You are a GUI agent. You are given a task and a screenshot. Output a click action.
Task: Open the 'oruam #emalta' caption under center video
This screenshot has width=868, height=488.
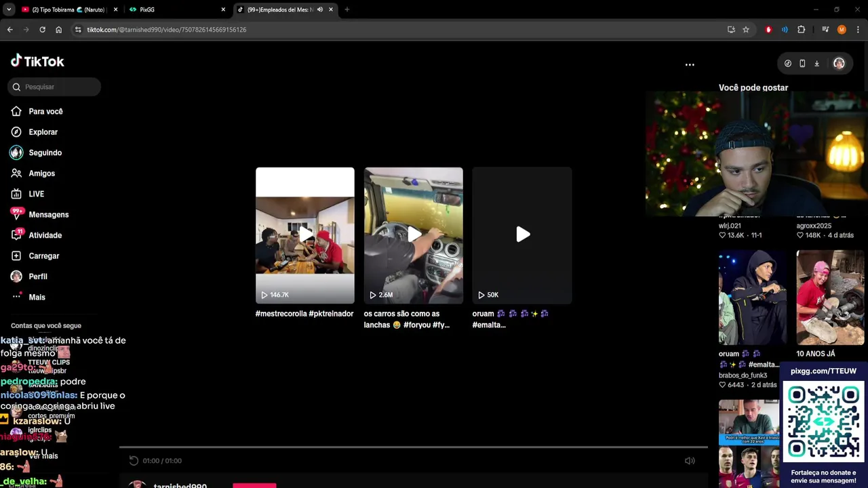click(x=511, y=319)
